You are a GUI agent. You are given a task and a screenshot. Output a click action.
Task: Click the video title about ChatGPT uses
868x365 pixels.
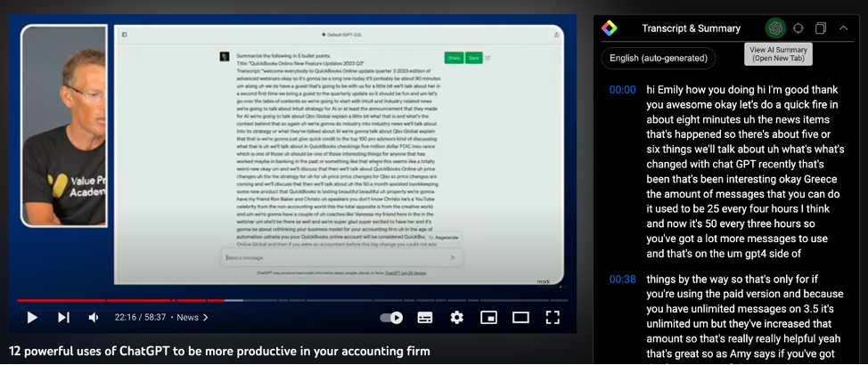point(220,351)
